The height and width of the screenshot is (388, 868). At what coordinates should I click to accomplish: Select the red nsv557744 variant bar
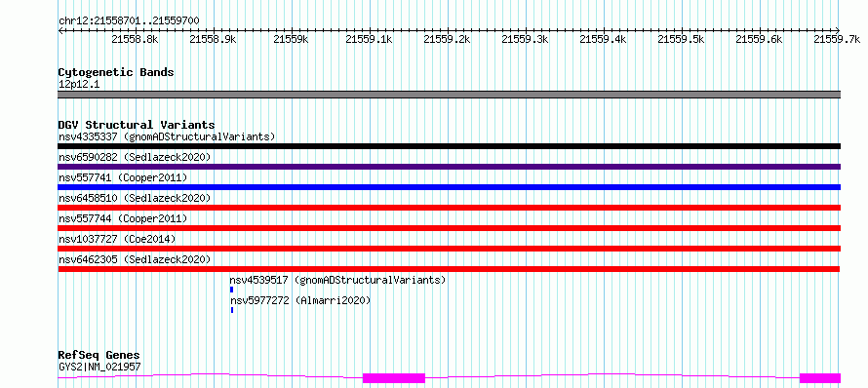(x=450, y=228)
